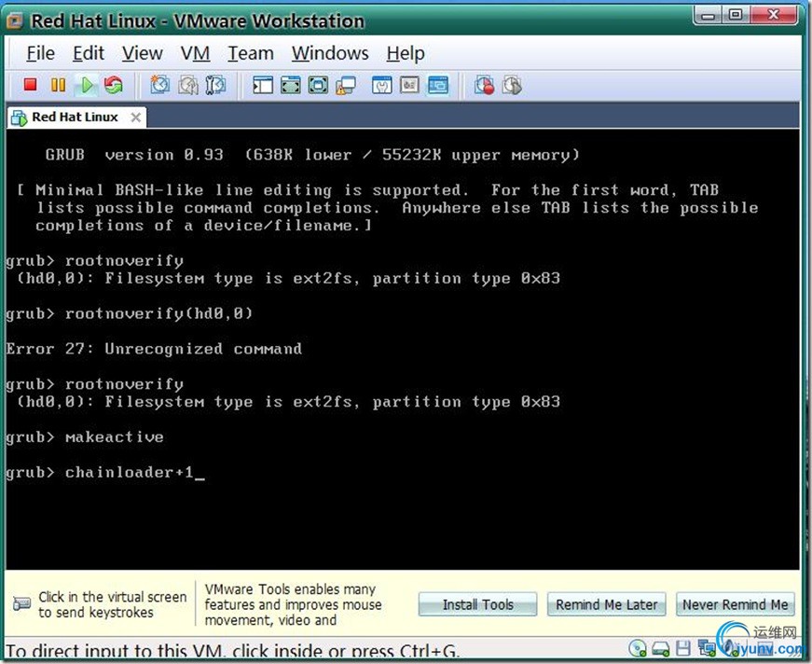The image size is (812, 664).
Task: Open the View menu
Action: pos(142,53)
